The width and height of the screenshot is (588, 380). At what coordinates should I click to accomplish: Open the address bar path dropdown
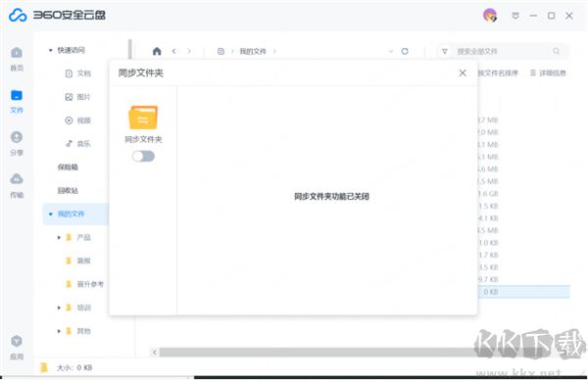tap(391, 51)
